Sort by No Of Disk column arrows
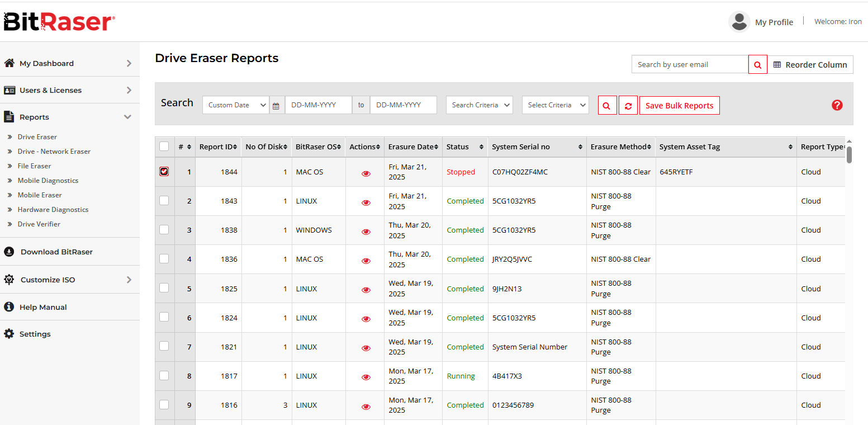This screenshot has height=425, width=868. click(x=286, y=147)
